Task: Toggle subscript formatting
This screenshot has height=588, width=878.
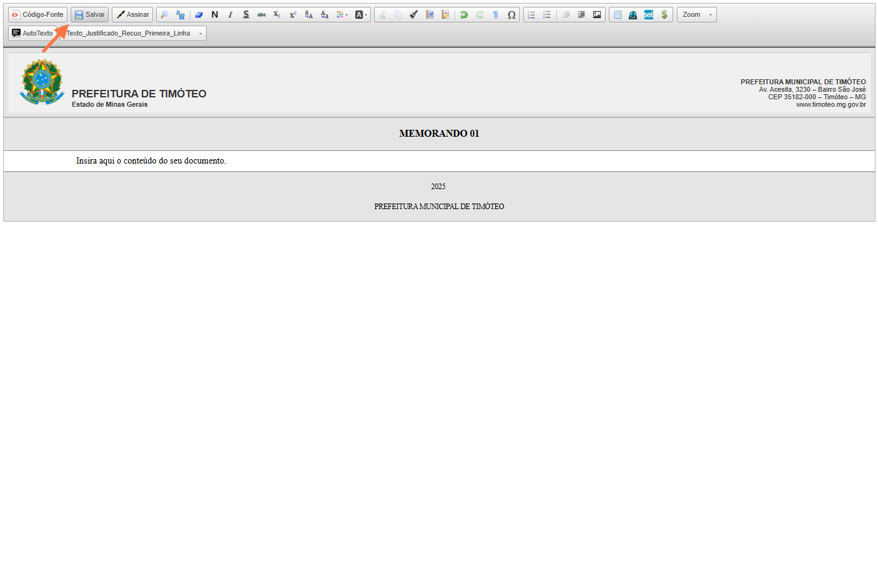Action: click(277, 14)
